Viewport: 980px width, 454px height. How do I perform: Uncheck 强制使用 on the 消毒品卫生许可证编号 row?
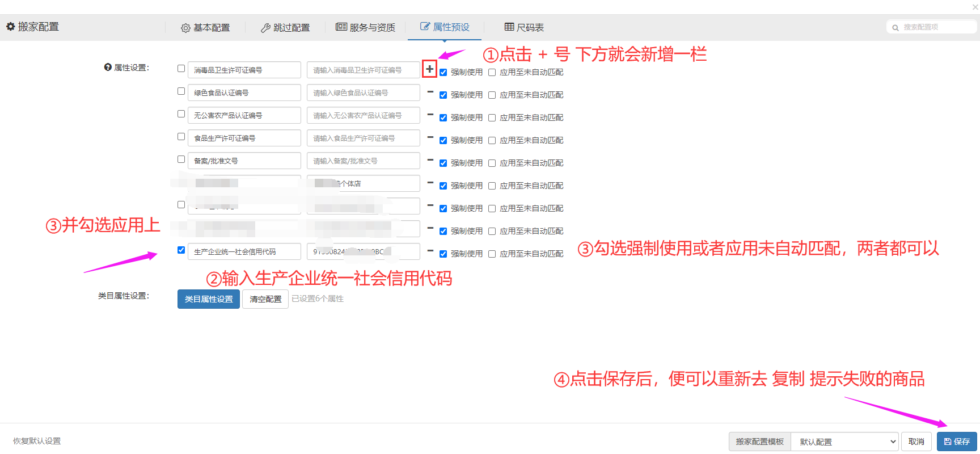pyautogui.click(x=443, y=73)
